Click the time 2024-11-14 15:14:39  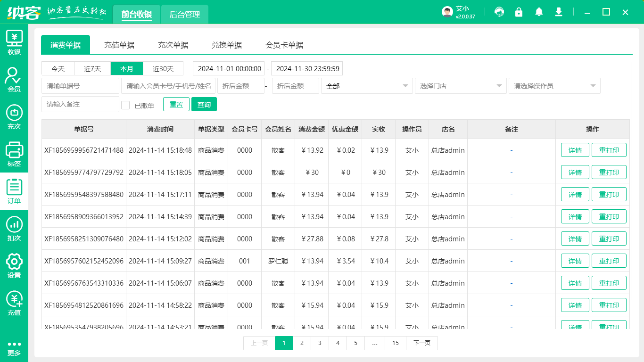click(x=160, y=217)
